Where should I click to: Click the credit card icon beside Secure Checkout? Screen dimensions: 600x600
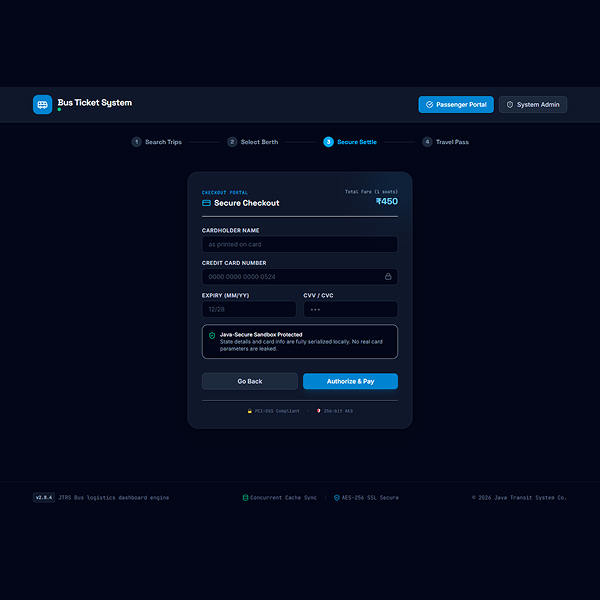click(206, 203)
